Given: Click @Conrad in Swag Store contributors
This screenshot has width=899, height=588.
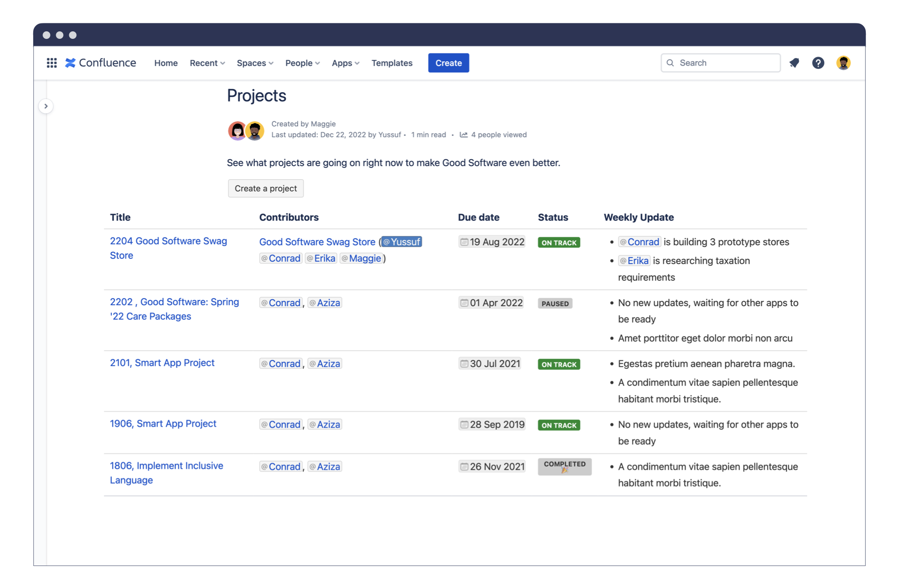Looking at the screenshot, I should 281,258.
